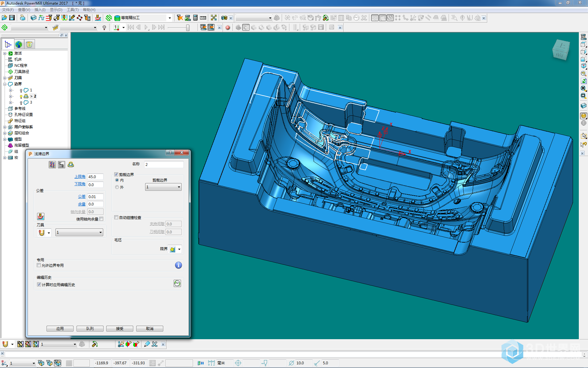The height and width of the screenshot is (368, 588).
Task: Open the 显示(D) menu
Action: pos(56,10)
